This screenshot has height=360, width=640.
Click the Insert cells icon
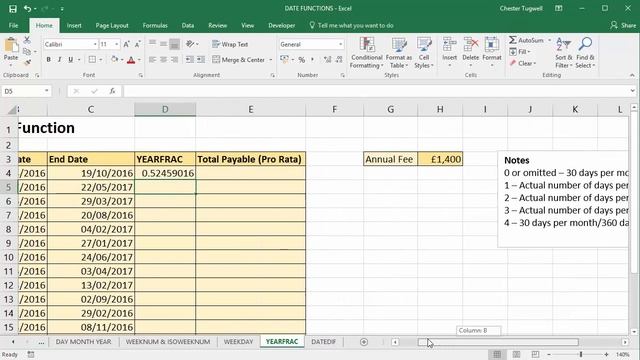coord(449,44)
